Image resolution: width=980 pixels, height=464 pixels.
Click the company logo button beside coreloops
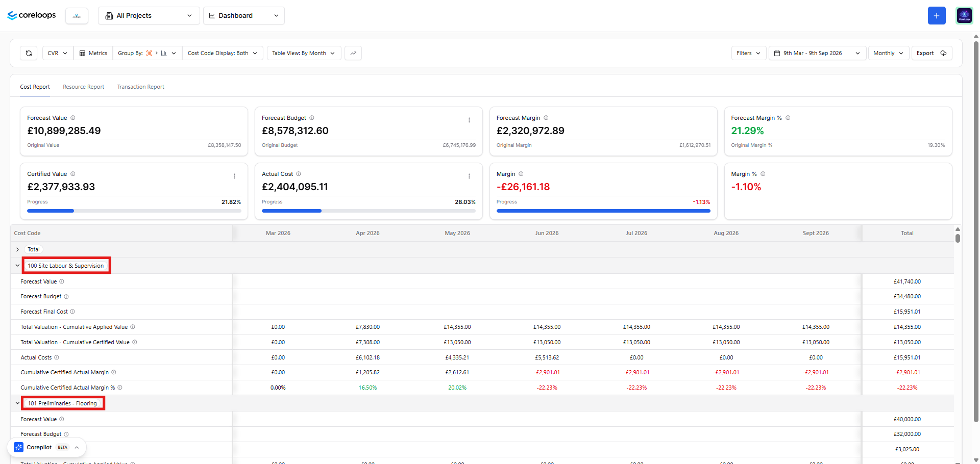pos(77,16)
